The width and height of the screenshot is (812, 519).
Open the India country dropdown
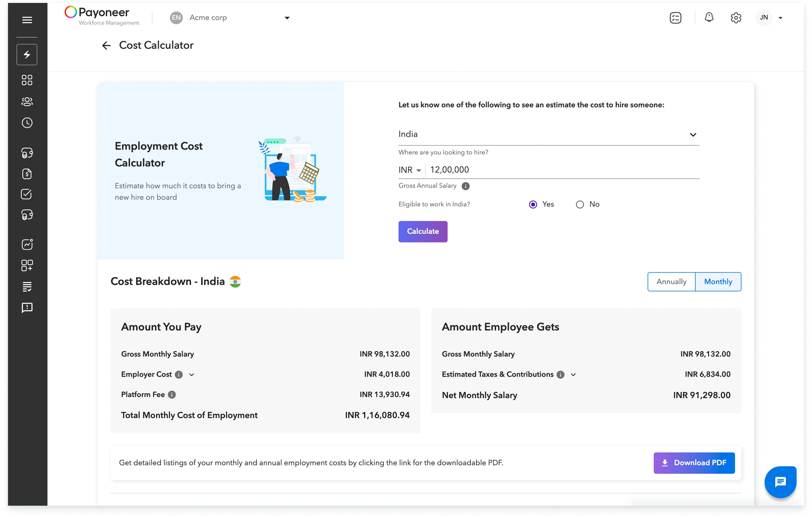pyautogui.click(x=549, y=134)
